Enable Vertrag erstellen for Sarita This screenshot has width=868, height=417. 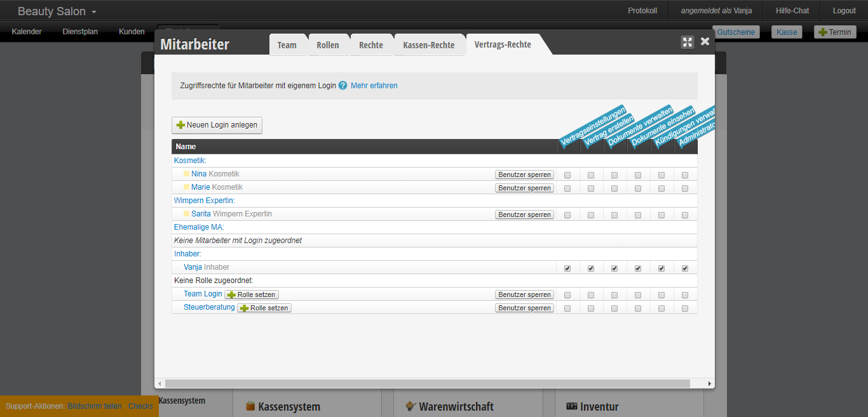click(591, 215)
